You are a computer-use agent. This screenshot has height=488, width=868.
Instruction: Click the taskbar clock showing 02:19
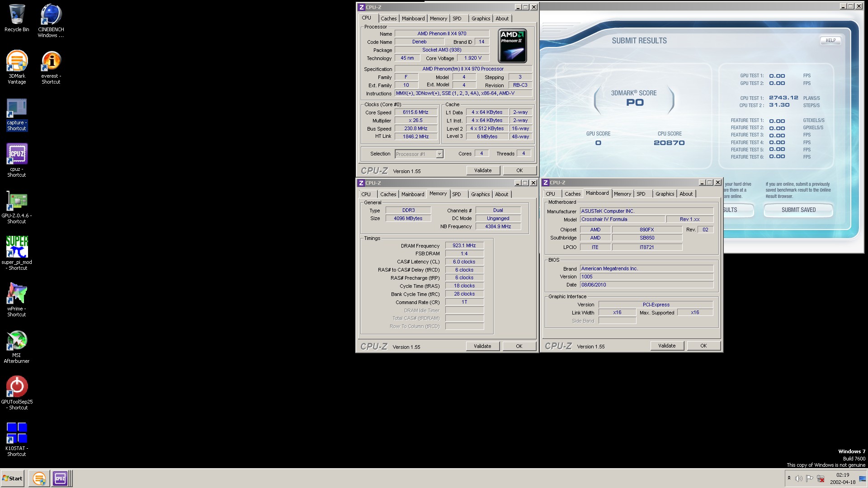coord(842,478)
